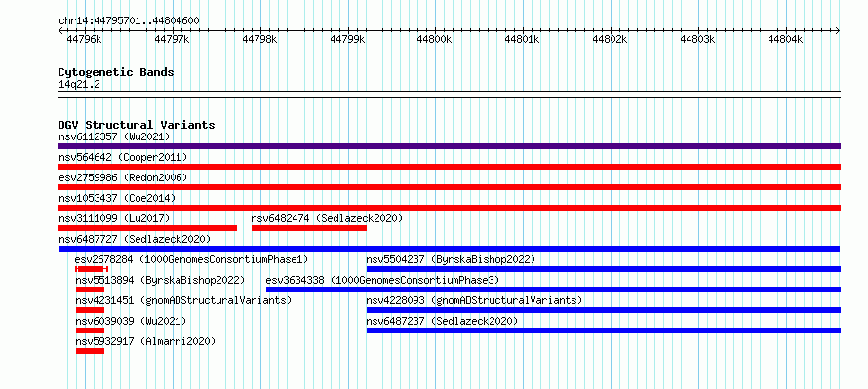Click the Cytogenetic Bands track title

tap(116, 72)
